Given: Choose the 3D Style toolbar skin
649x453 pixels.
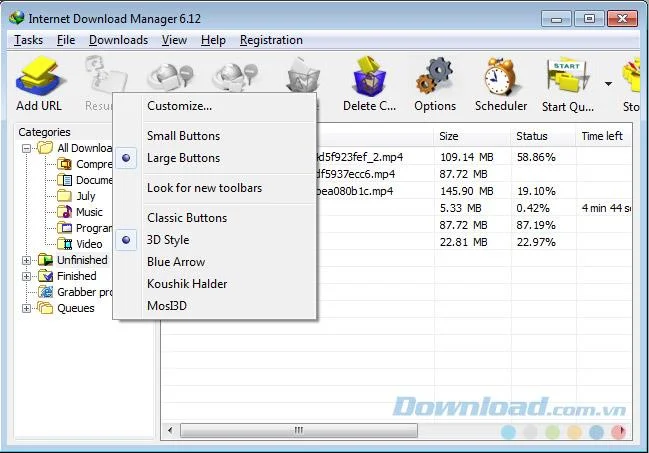Looking at the screenshot, I should pyautogui.click(x=168, y=240).
